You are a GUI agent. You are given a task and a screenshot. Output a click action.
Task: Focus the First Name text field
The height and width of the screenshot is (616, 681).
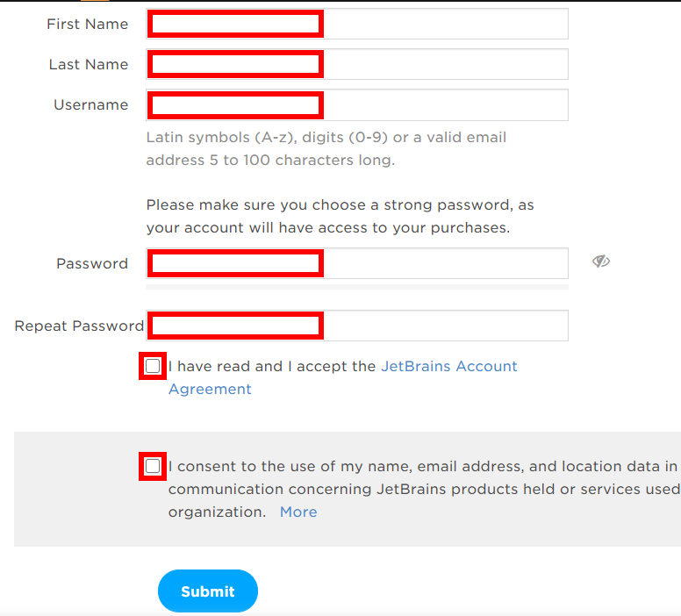(x=357, y=24)
